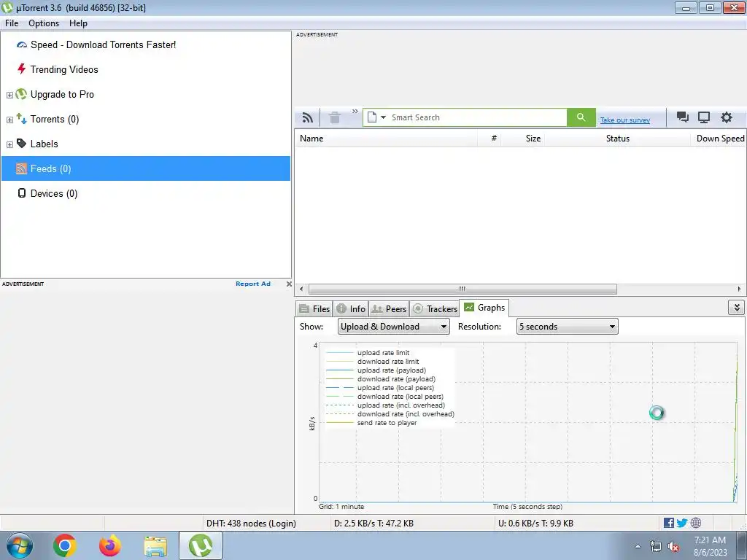Expand the Torrents tree node
The height and width of the screenshot is (560, 747).
[9, 120]
